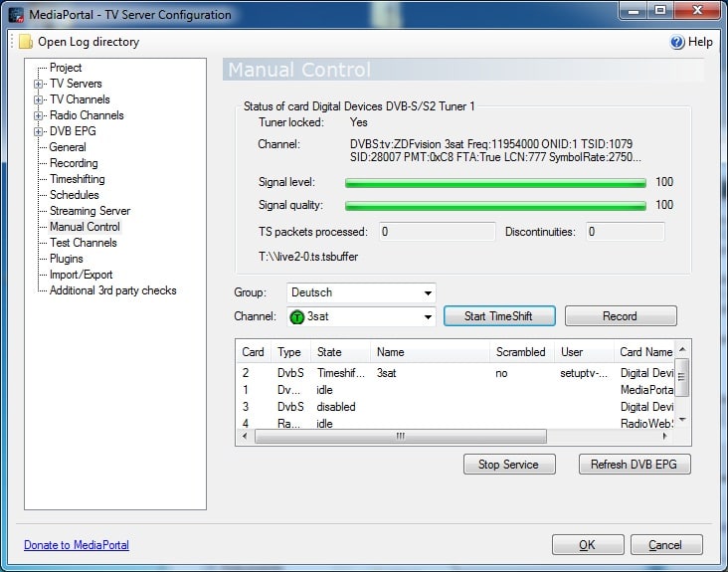Click the green T icon beside 3sat

[x=296, y=317]
